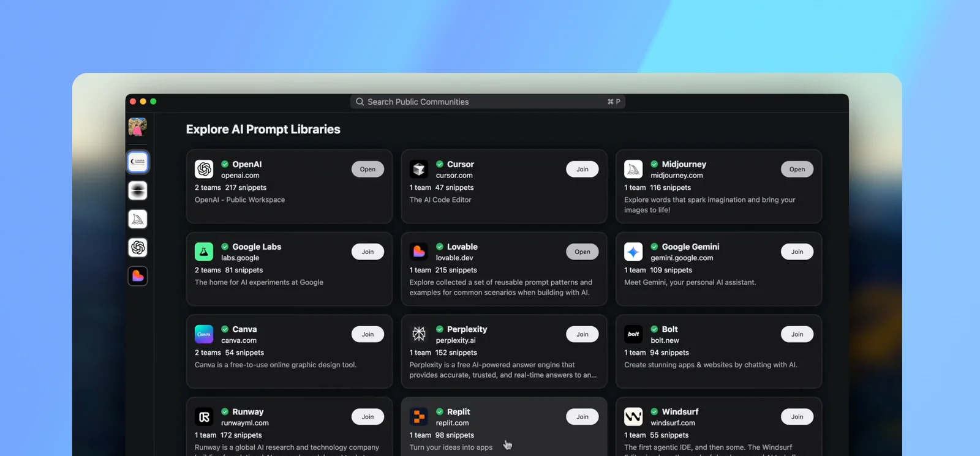Click the OpenAI logo icon in the sidebar

click(x=138, y=247)
